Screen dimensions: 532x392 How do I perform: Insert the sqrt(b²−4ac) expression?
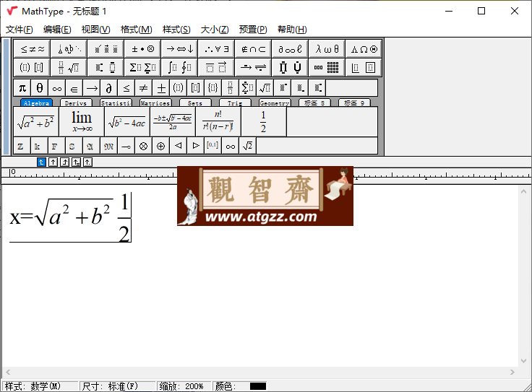[x=127, y=122]
